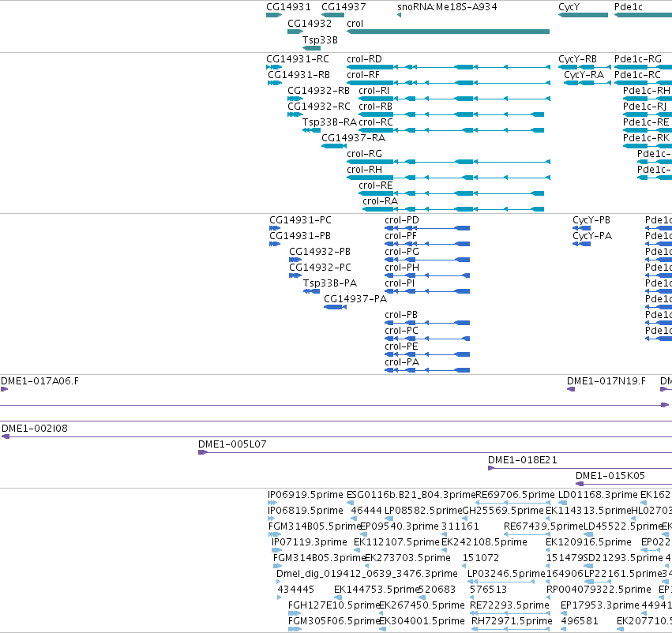Select protein CycY-PA
This screenshot has width=672, height=633.
point(581,244)
